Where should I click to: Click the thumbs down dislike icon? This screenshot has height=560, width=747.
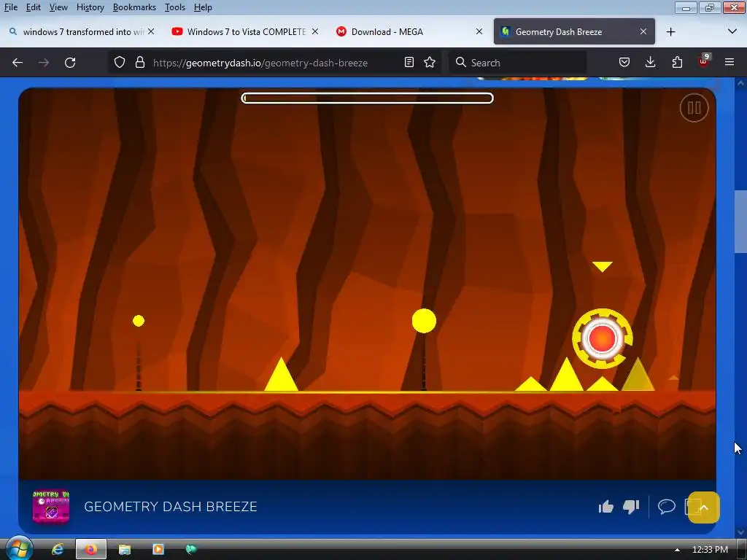tap(631, 507)
